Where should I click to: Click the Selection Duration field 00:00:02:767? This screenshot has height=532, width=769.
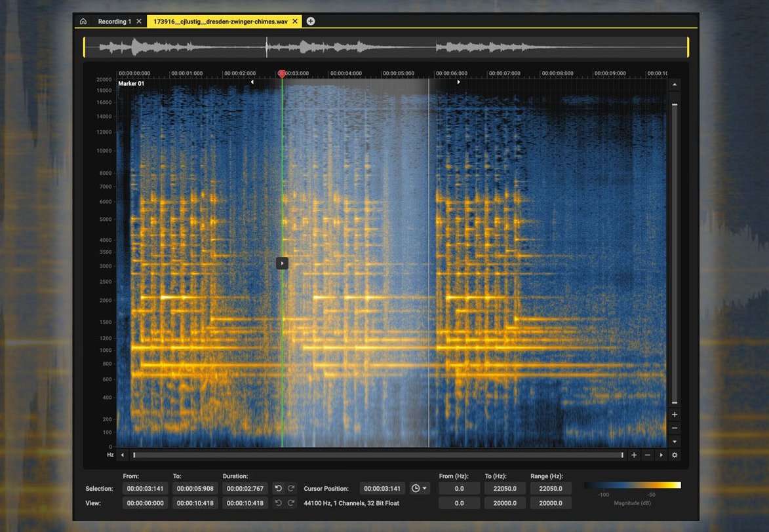pyautogui.click(x=245, y=488)
